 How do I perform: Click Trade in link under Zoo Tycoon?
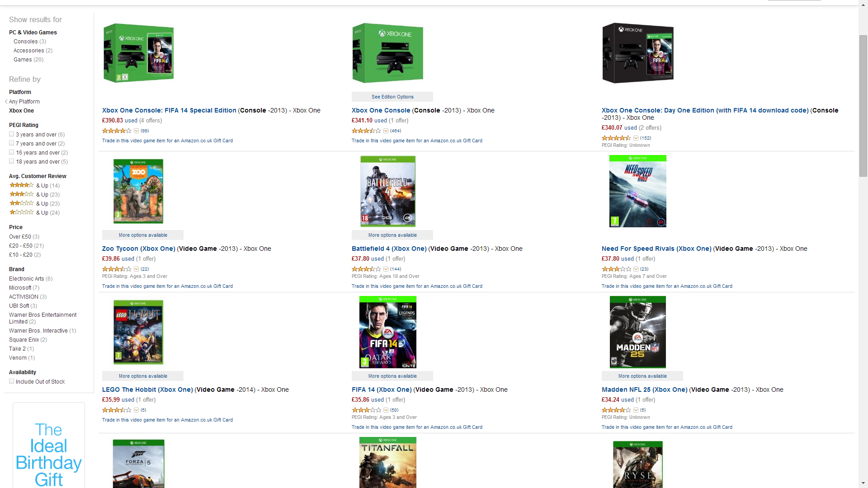[167, 286]
